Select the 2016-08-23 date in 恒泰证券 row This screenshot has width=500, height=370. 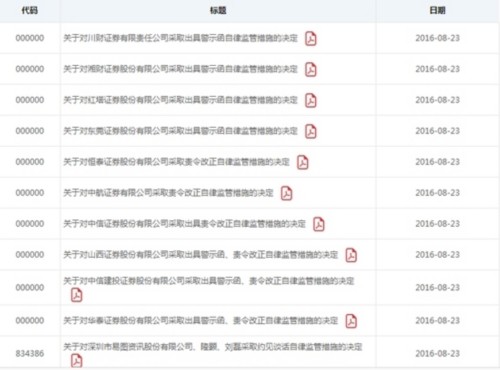pos(437,162)
